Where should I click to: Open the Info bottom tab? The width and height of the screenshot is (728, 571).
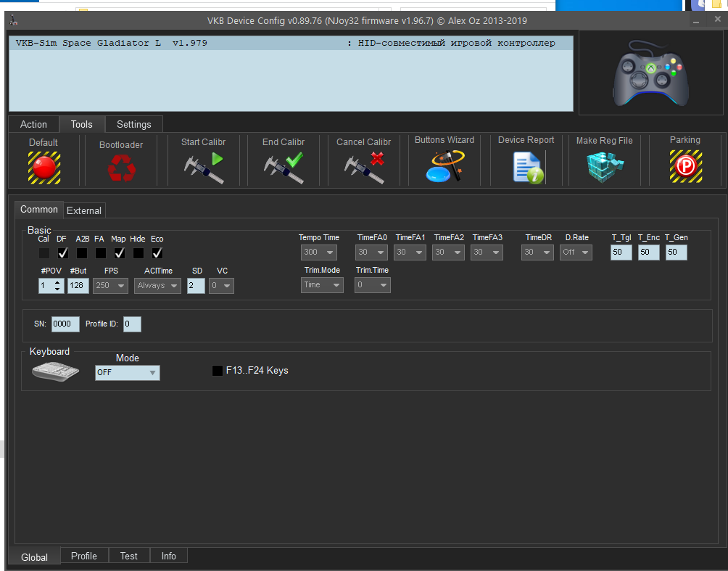click(168, 556)
